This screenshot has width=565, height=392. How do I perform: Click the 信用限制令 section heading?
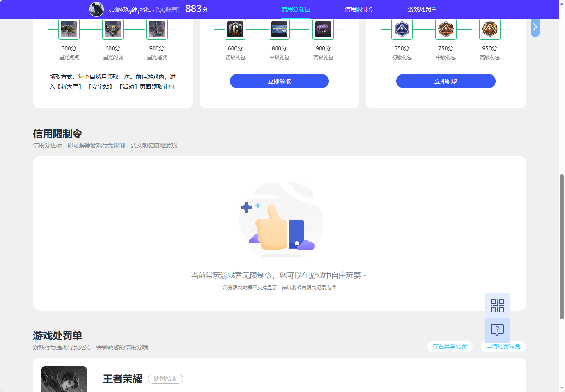[x=57, y=134]
